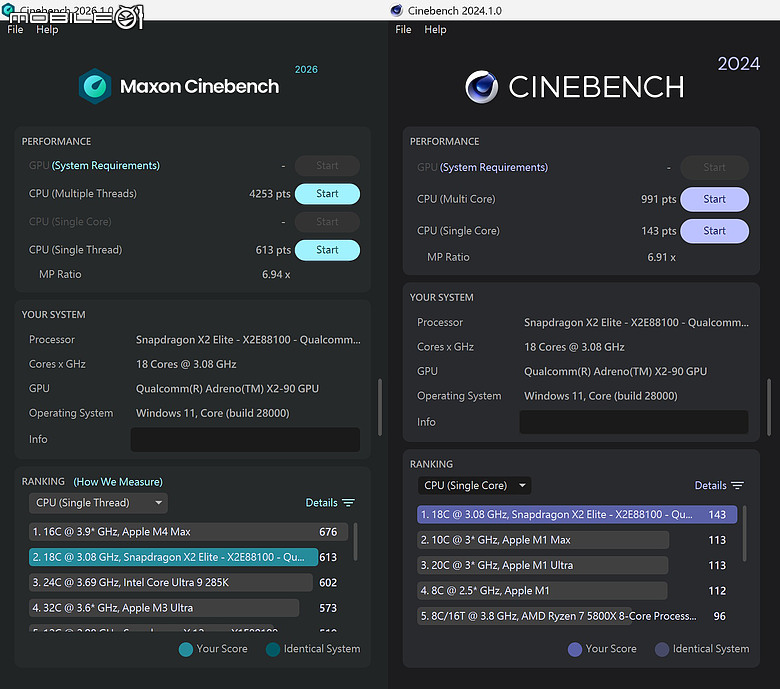780x689 pixels.
Task: Open System Requirements link in Cinebench 2024
Action: point(494,168)
